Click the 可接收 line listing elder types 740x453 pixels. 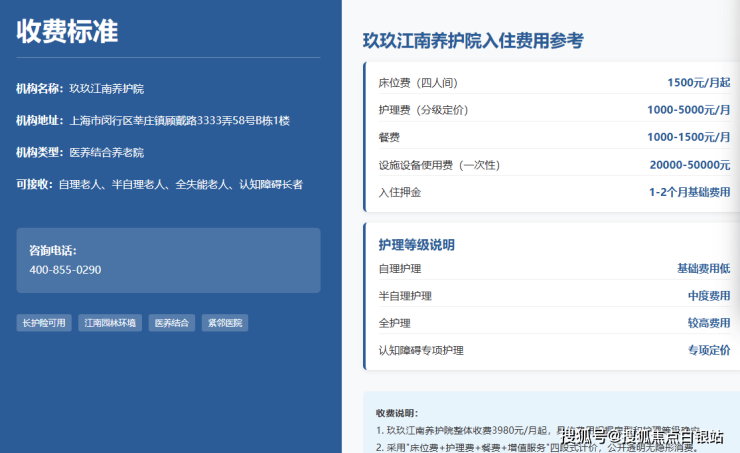coord(160,185)
